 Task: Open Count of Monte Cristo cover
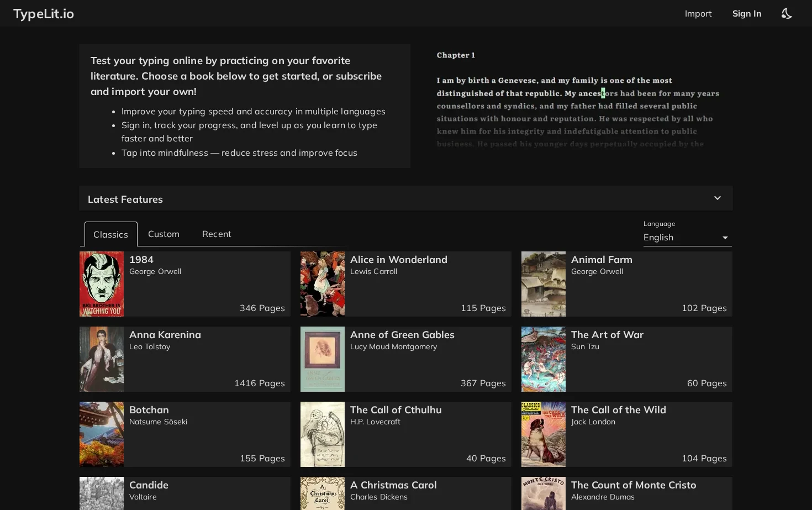pos(544,493)
